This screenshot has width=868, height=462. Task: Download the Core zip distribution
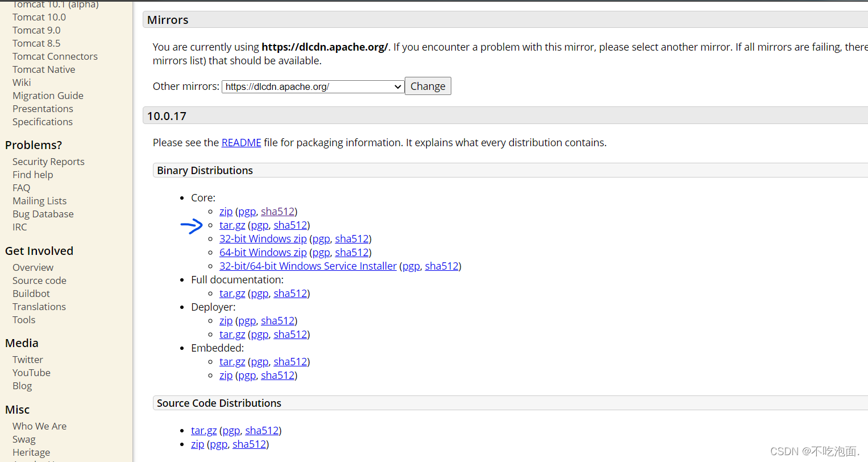[226, 212]
